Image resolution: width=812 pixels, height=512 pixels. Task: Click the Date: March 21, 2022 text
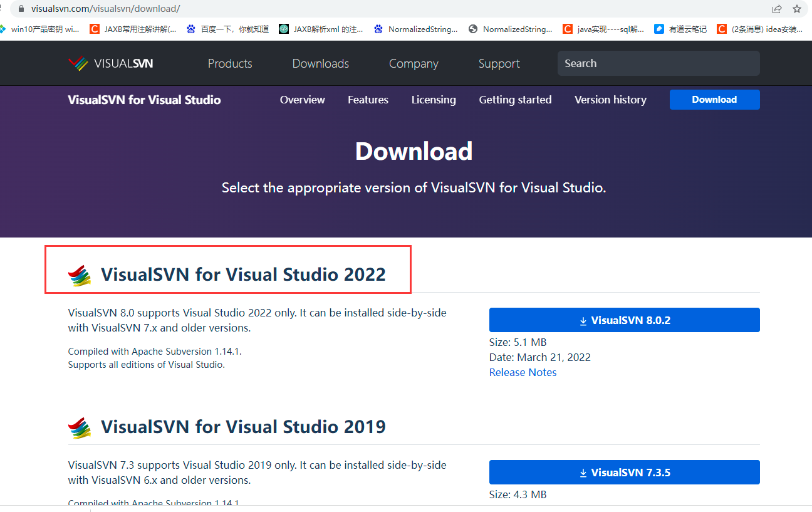pos(540,357)
